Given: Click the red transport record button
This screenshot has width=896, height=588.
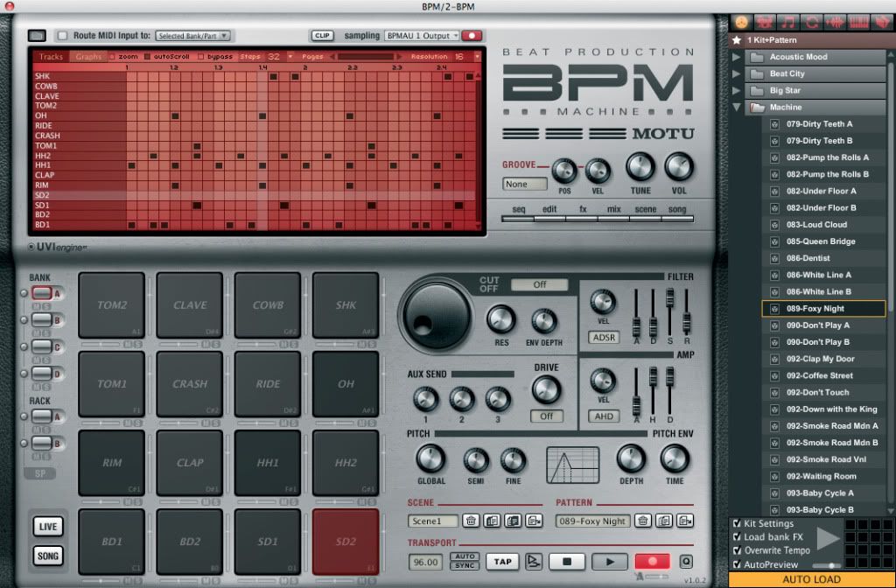Looking at the screenshot, I should point(652,562).
